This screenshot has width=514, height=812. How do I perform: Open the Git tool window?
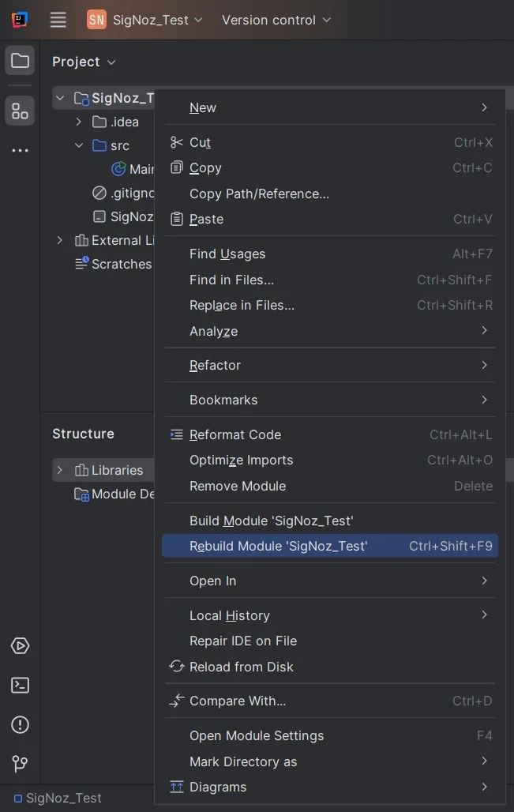[x=20, y=763]
